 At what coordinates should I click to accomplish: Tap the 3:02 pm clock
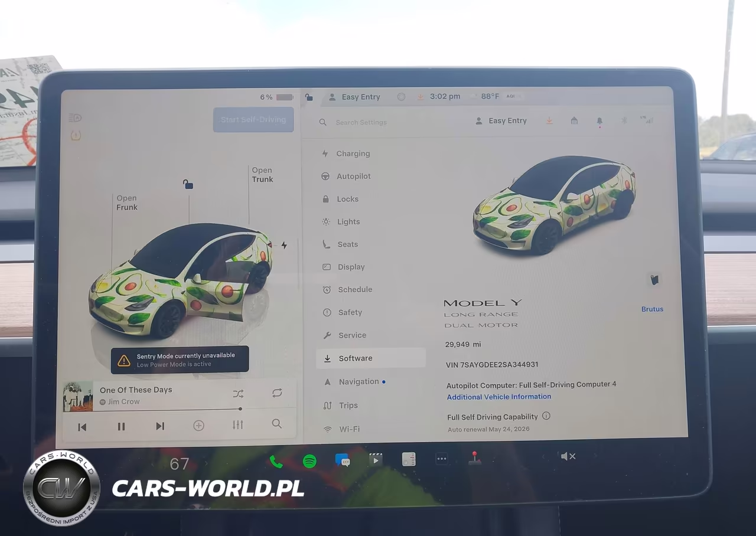(x=445, y=96)
